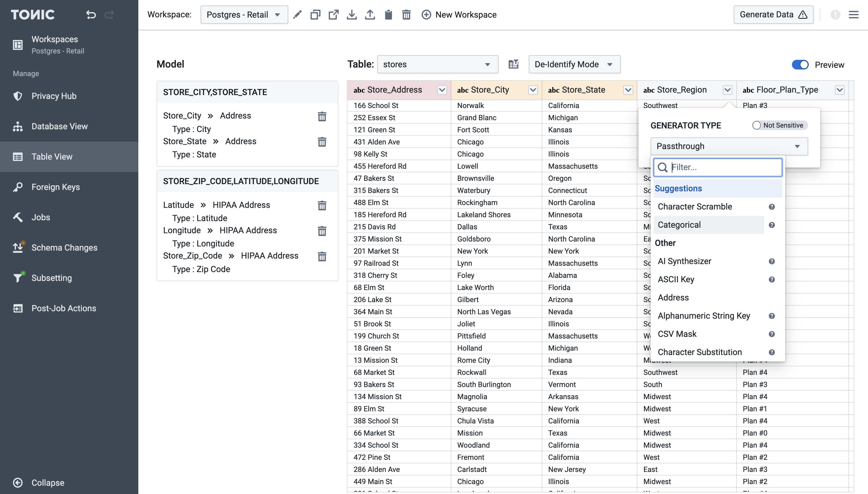
Task: Select Character Substitution generator option
Action: [709, 352]
